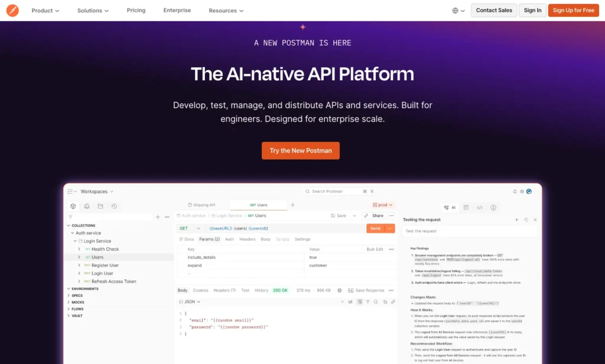Add a new request tab with plus icon

[292, 205]
